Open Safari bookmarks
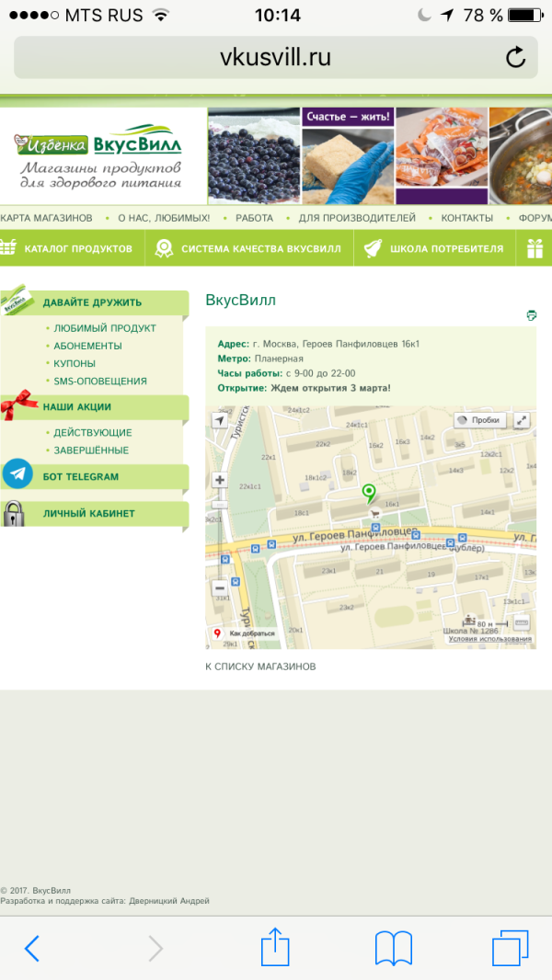 point(393,948)
